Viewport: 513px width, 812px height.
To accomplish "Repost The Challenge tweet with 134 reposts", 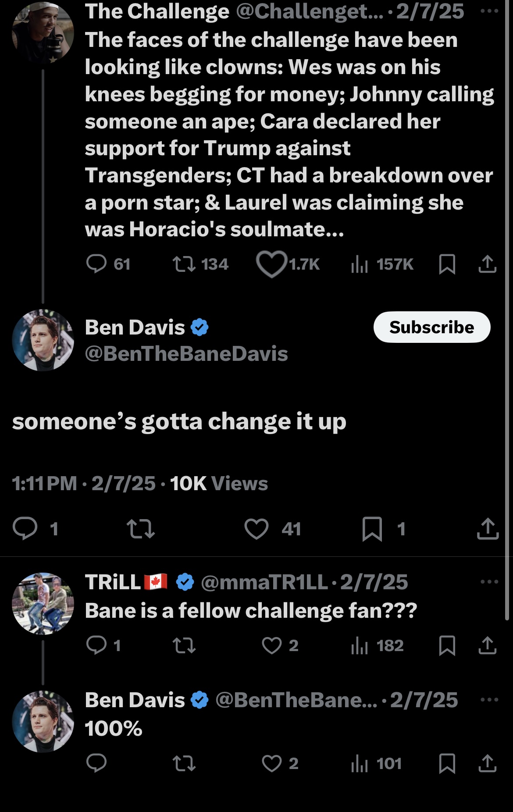I will coord(184,264).
